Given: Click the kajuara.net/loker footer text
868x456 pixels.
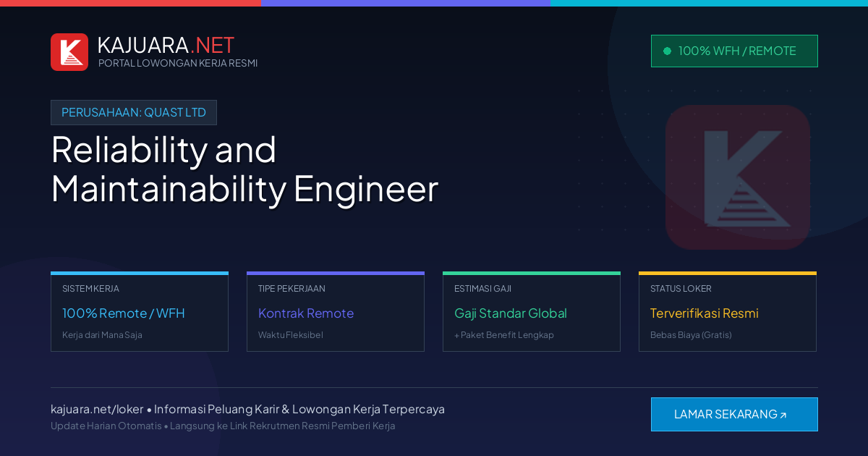Looking at the screenshot, I should click(97, 409).
